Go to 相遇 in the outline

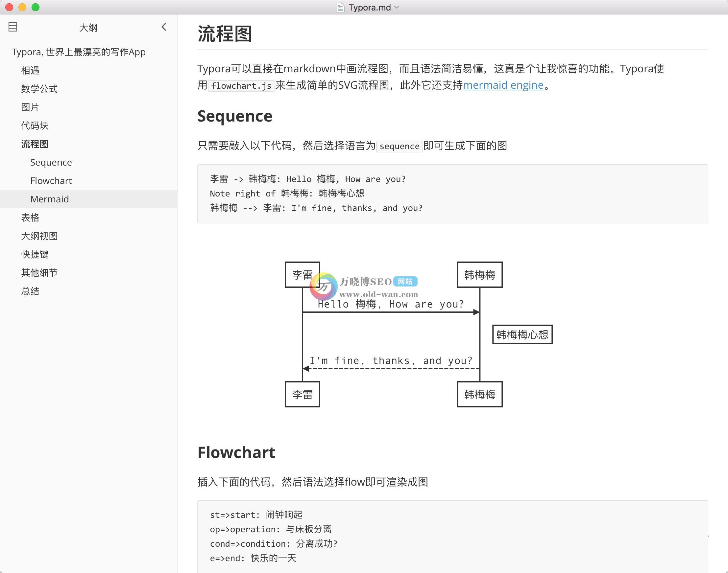(x=30, y=70)
